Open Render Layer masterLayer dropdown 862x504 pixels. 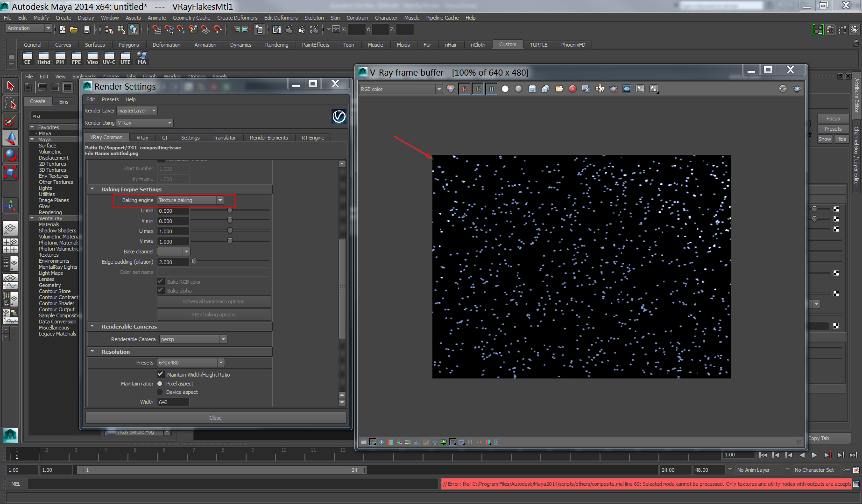pyautogui.click(x=136, y=111)
